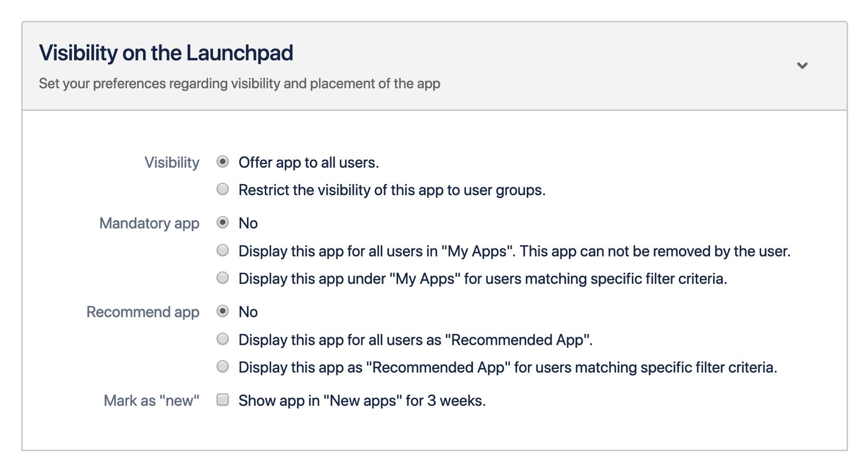Show as "Recommended App" for filtered users only
This screenshot has height=475, width=868.
click(222, 366)
